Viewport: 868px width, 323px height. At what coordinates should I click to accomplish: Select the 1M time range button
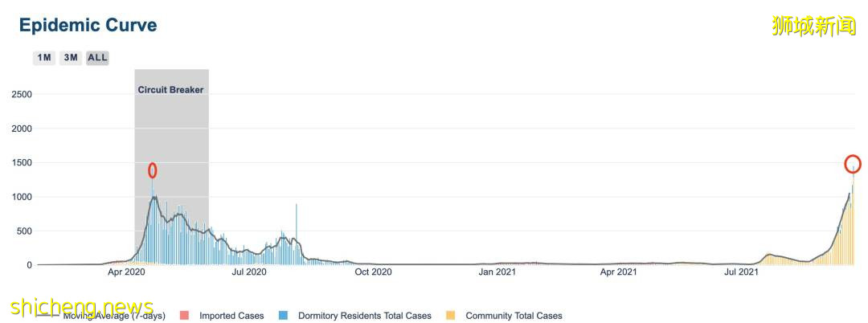44,58
